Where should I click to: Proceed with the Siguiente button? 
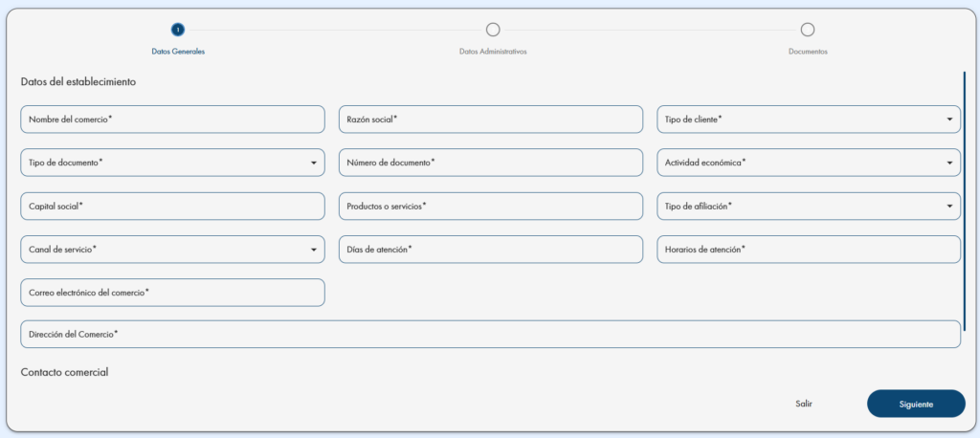click(916, 404)
